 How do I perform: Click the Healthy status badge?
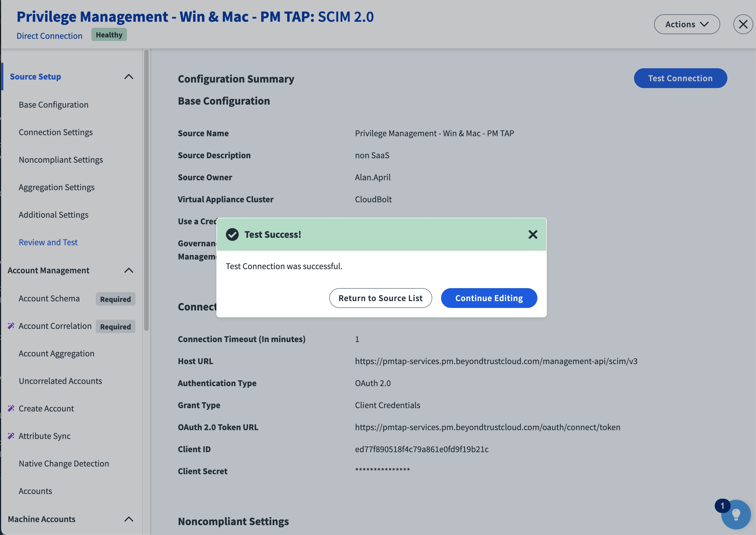pos(109,35)
